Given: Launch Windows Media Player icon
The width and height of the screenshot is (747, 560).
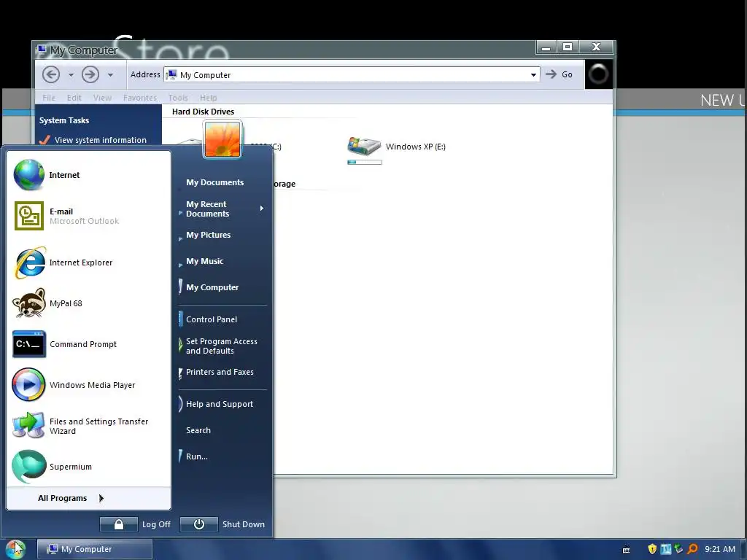Looking at the screenshot, I should coord(28,384).
